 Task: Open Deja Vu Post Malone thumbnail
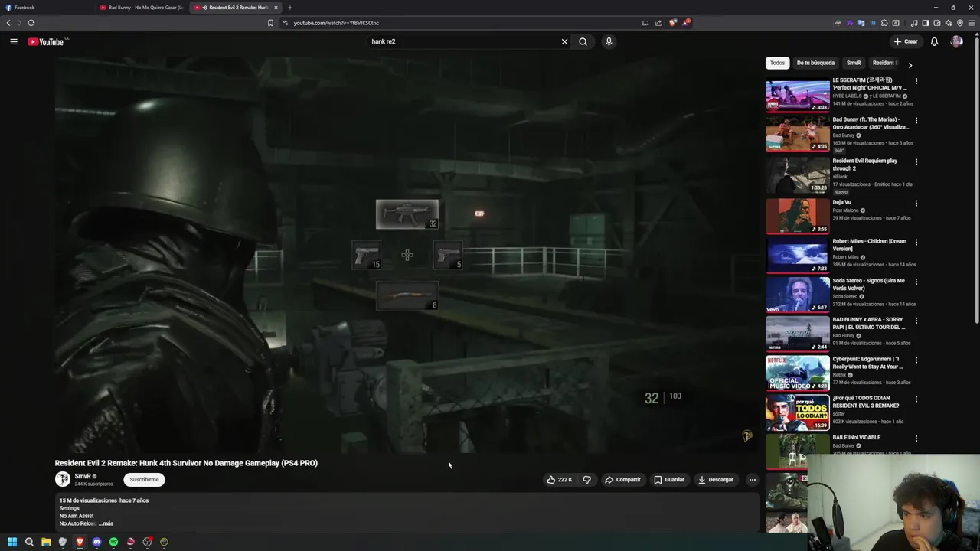coord(797,216)
